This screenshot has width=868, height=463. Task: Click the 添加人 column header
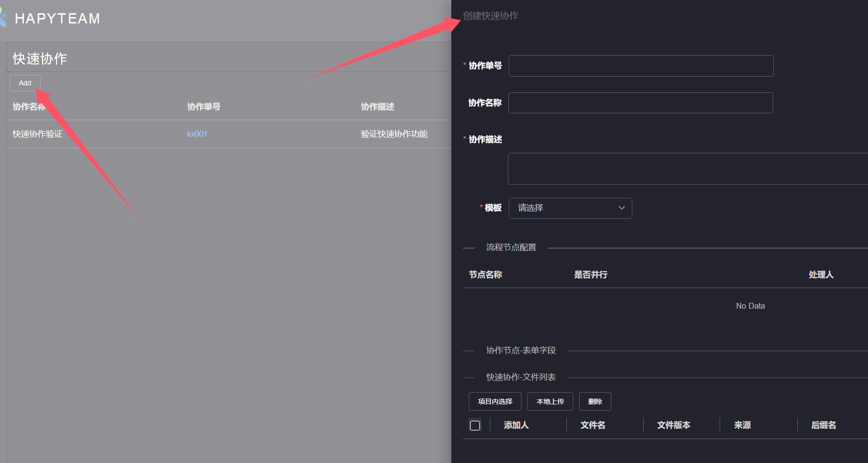coord(516,425)
